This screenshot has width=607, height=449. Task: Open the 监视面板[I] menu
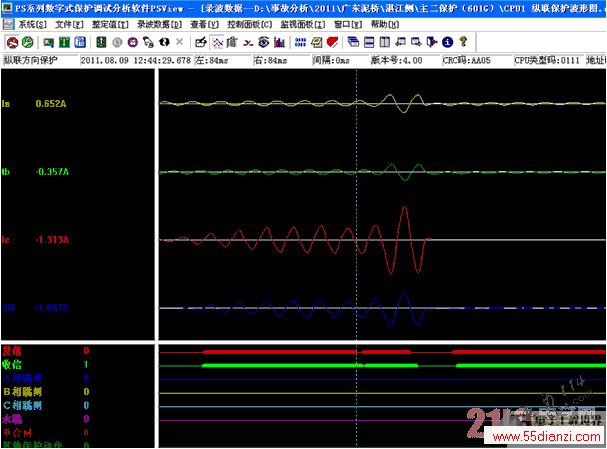tap(303, 24)
